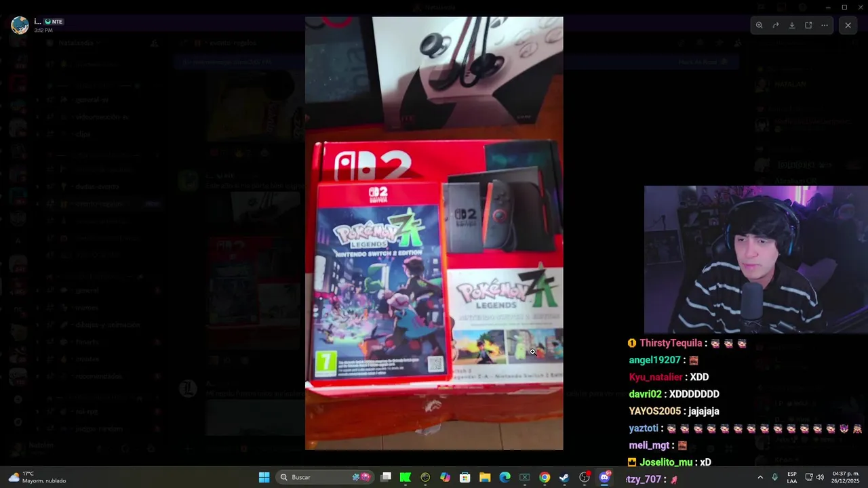Image resolution: width=868 pixels, height=488 pixels.
Task: Open the image in browser icon
Action: pyautogui.click(x=808, y=25)
